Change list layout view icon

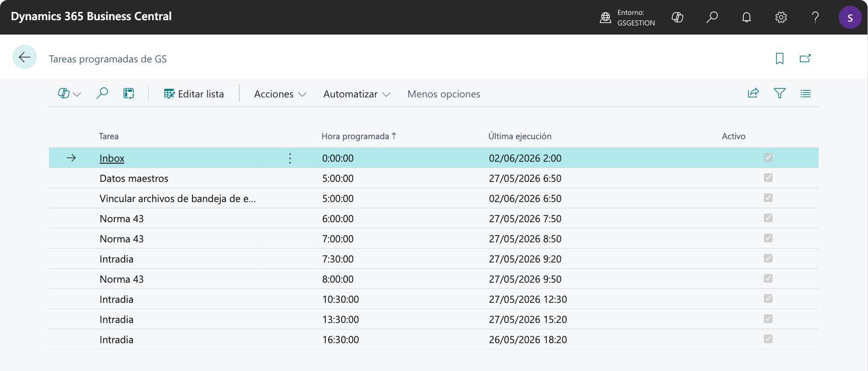(806, 94)
